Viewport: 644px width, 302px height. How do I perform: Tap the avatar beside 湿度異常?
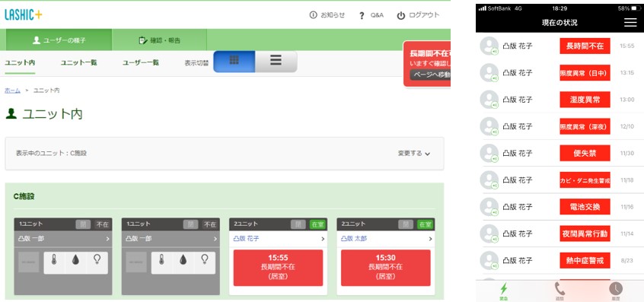click(489, 100)
